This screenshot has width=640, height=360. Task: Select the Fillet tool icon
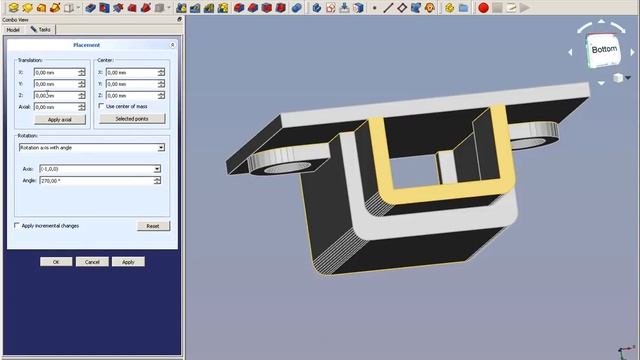click(239, 7)
